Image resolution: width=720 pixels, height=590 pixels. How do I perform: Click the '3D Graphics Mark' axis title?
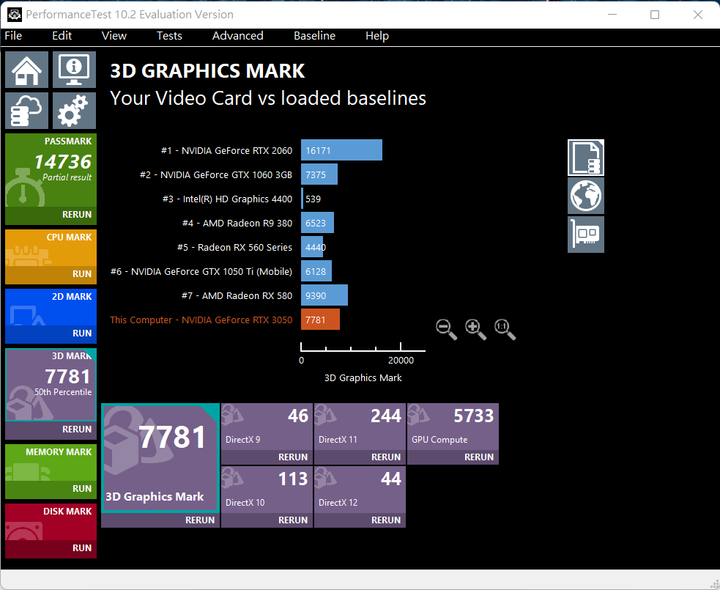[x=363, y=378]
